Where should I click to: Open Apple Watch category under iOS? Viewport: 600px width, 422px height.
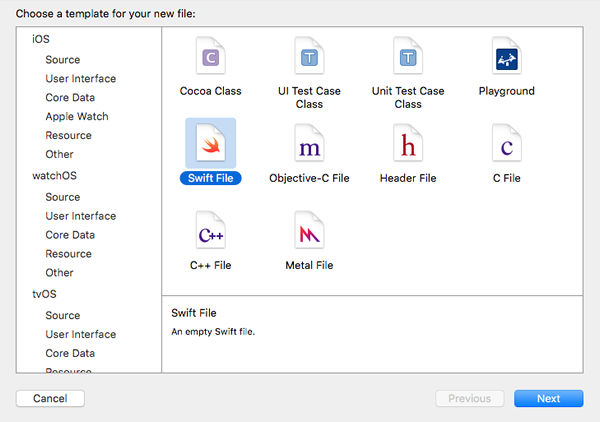pos(76,117)
